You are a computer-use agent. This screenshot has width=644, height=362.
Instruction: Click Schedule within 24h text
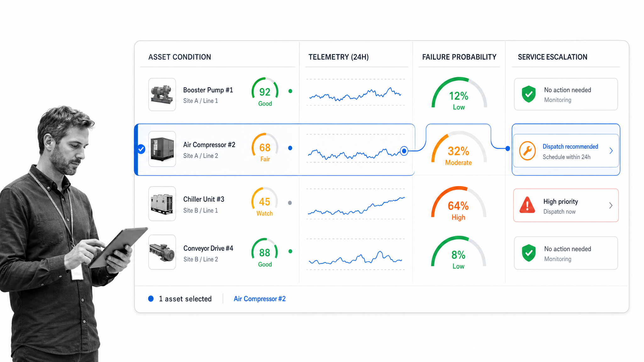click(566, 157)
